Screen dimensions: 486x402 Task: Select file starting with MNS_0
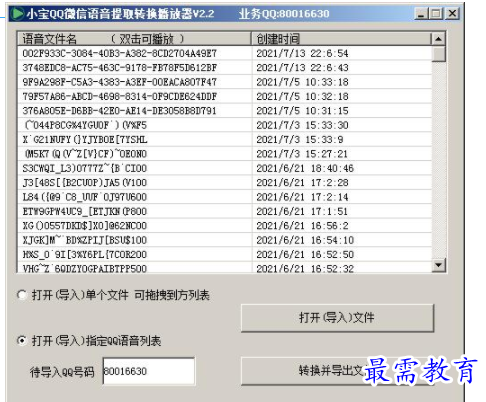85,254
